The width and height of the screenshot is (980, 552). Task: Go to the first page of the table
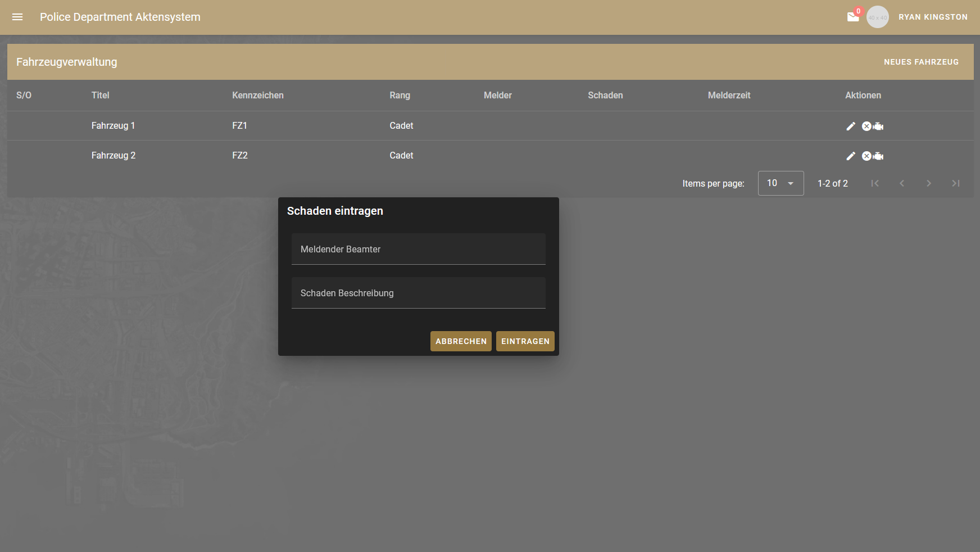[x=875, y=183]
